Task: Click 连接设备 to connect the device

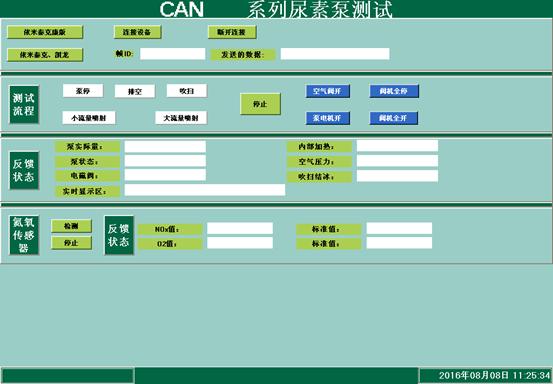Action: pyautogui.click(x=137, y=32)
